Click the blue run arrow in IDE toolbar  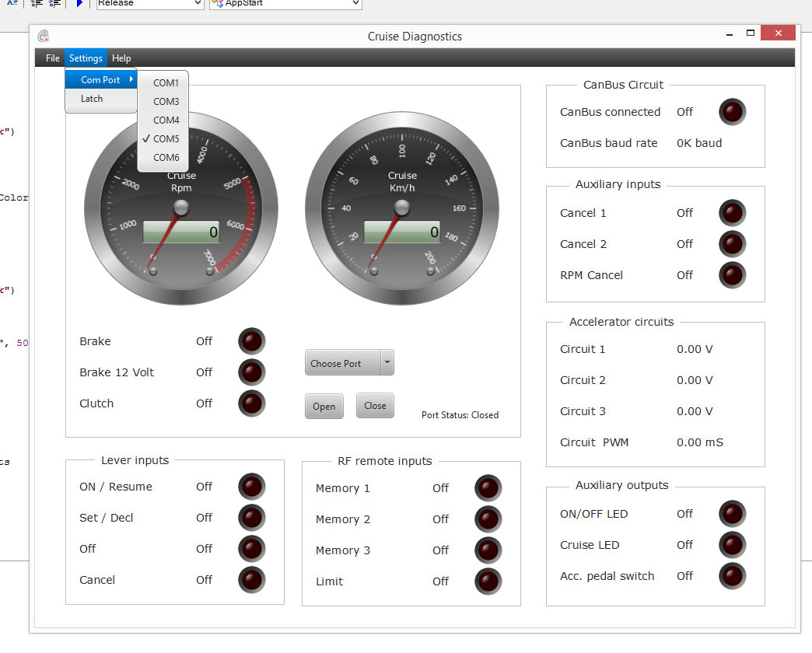coord(79,4)
